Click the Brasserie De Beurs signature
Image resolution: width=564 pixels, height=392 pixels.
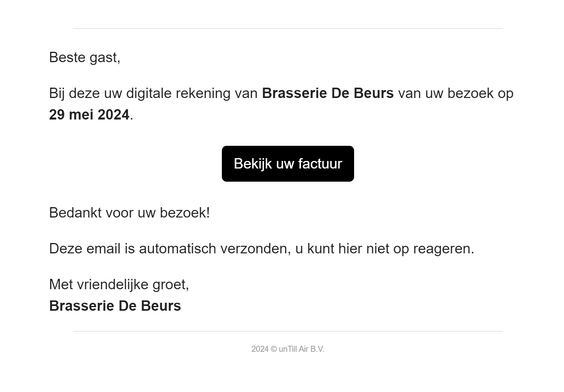[115, 306]
